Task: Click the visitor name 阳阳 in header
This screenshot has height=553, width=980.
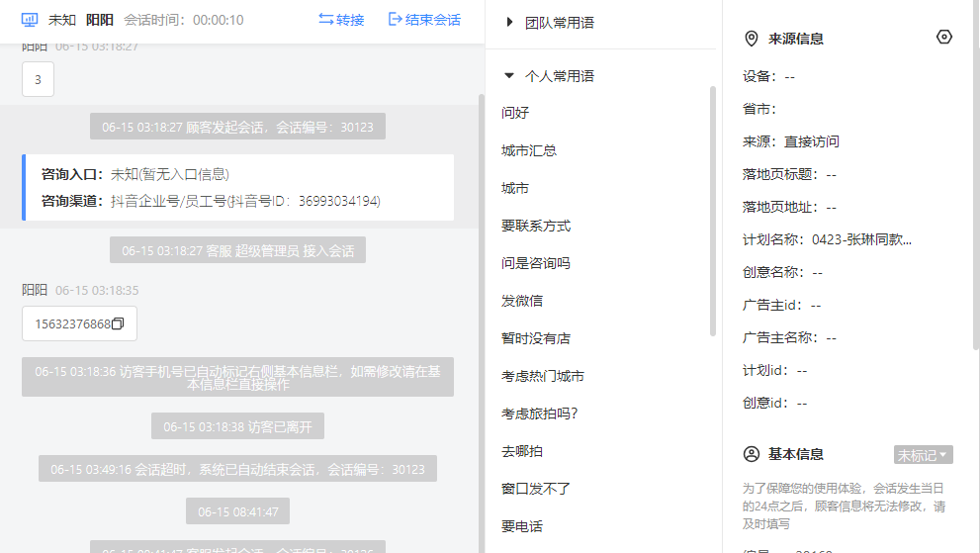Action: (x=99, y=20)
